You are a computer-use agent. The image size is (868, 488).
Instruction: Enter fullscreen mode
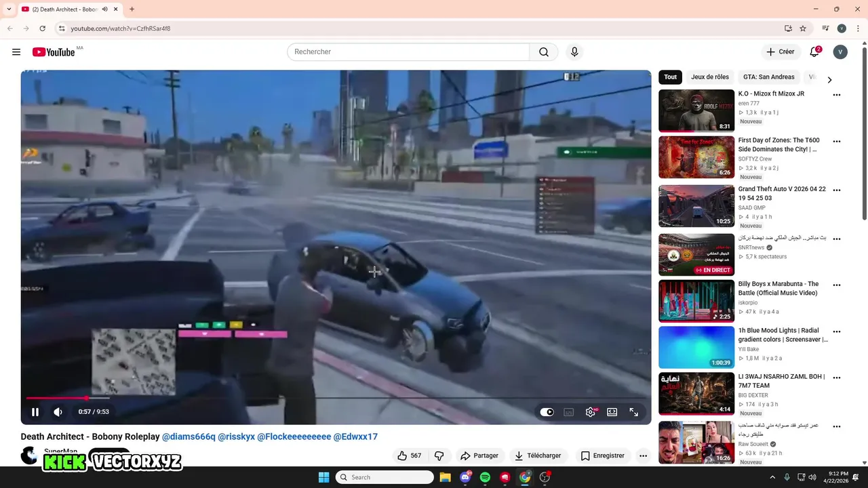point(634,411)
